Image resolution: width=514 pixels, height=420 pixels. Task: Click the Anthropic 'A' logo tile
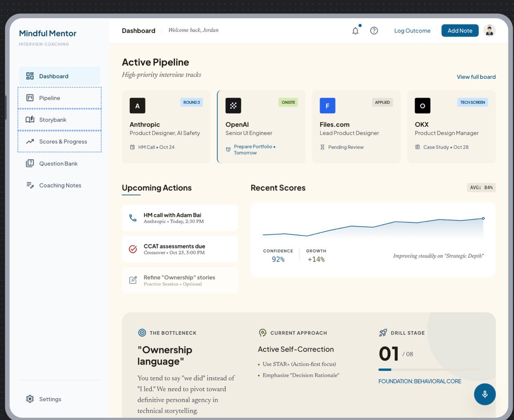tap(137, 105)
